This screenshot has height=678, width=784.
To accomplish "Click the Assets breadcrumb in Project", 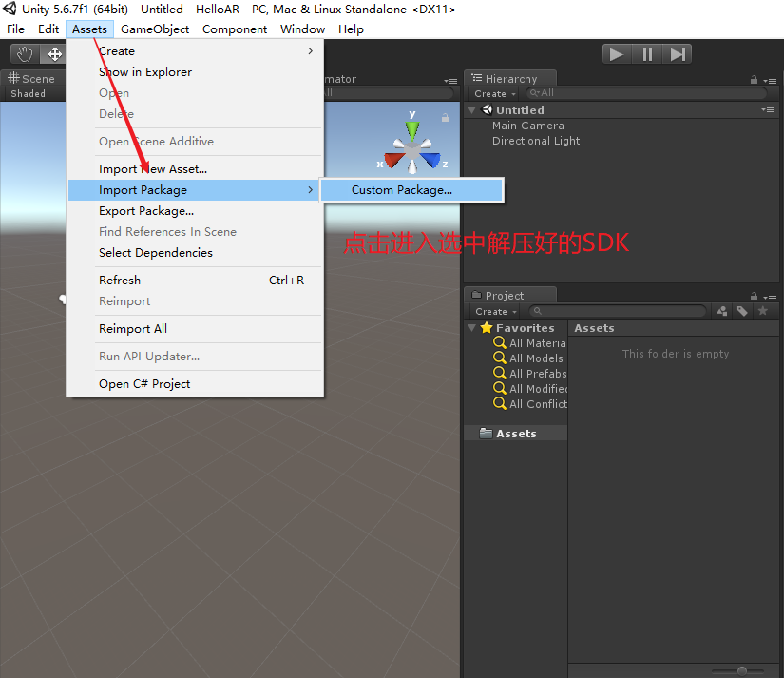I will coord(594,328).
